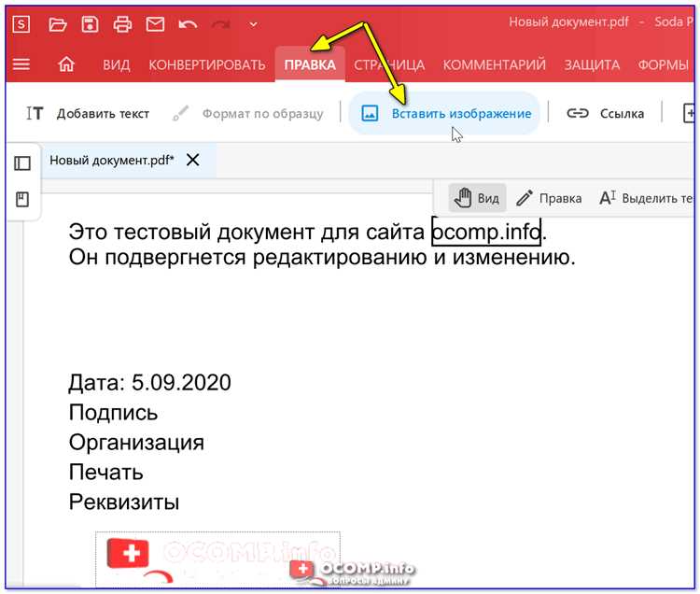
Task: Select the Новый документ.pdf document tab
Action: [x=112, y=160]
